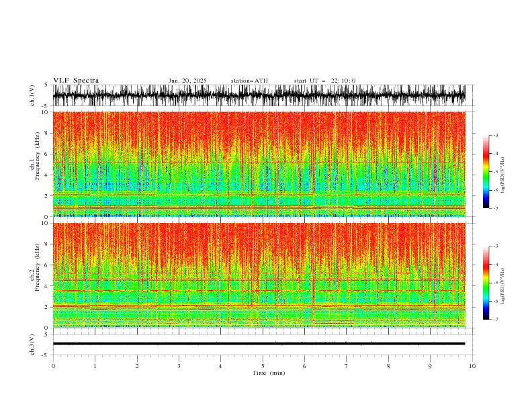This screenshot has height=411, width=532.
Task: Click the ch.1 waveform trace panel
Action: (259, 95)
